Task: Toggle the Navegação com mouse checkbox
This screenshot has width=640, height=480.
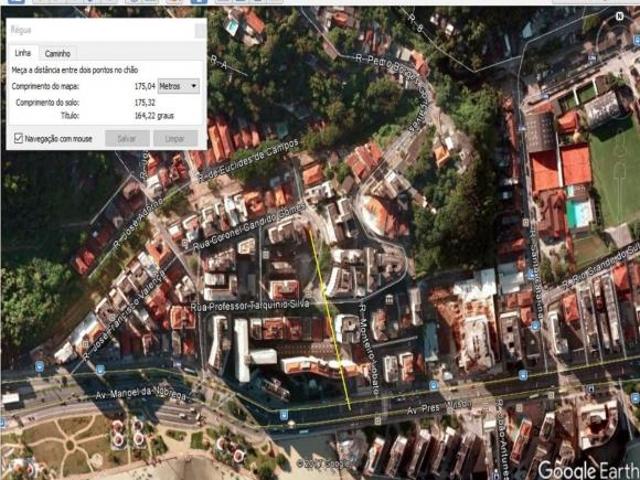Action: pyautogui.click(x=18, y=138)
